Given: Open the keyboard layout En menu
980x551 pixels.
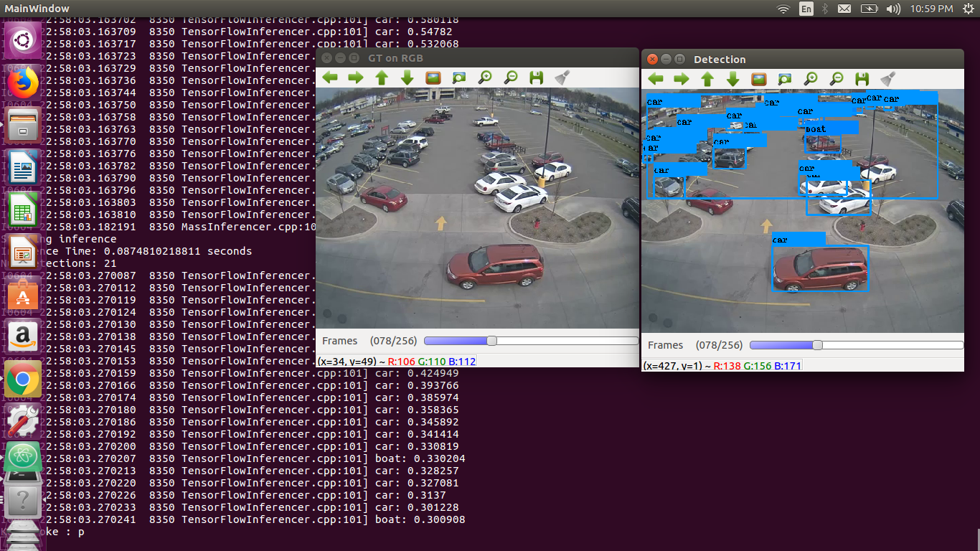Looking at the screenshot, I should click(x=806, y=9).
